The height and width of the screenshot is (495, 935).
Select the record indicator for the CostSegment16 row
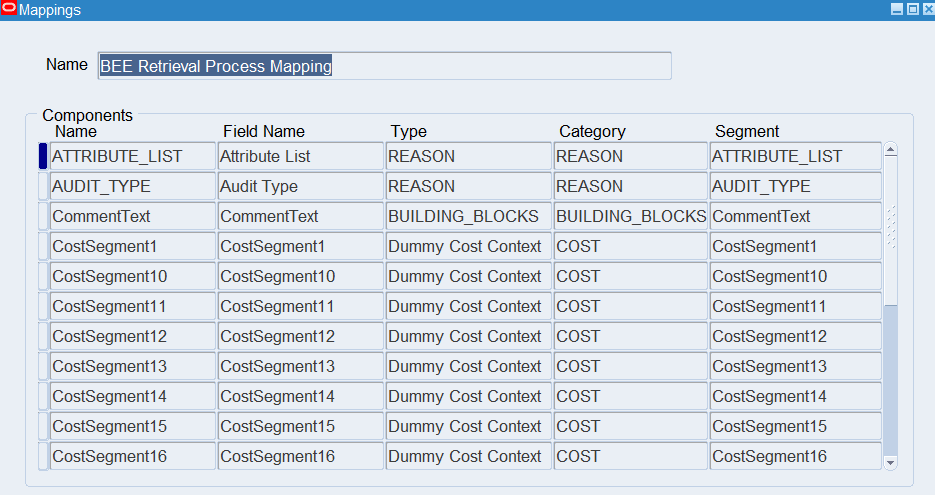42,456
